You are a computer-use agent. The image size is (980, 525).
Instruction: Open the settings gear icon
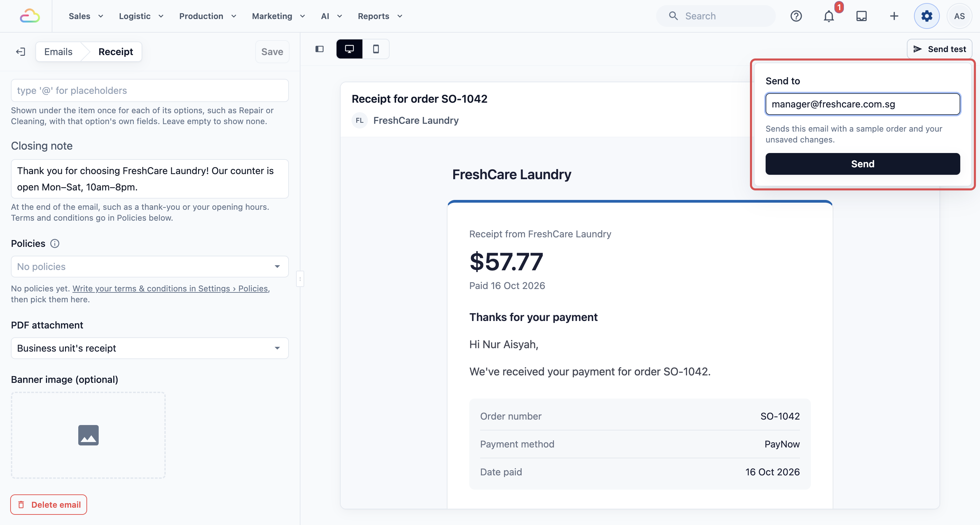click(x=927, y=16)
